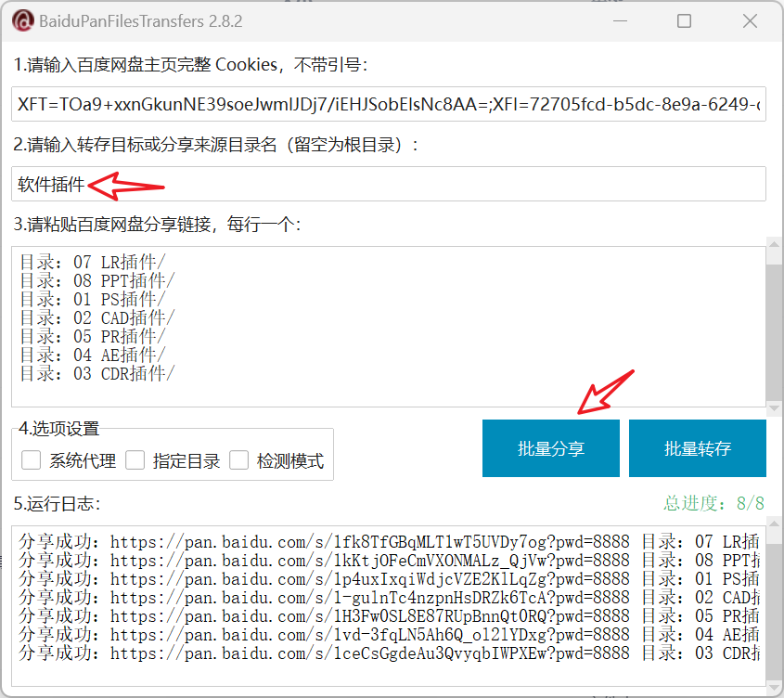Screen dimensions: 784x698
Task: Select the 目录：07 LR插件/ line in links box
Action: click(93, 263)
